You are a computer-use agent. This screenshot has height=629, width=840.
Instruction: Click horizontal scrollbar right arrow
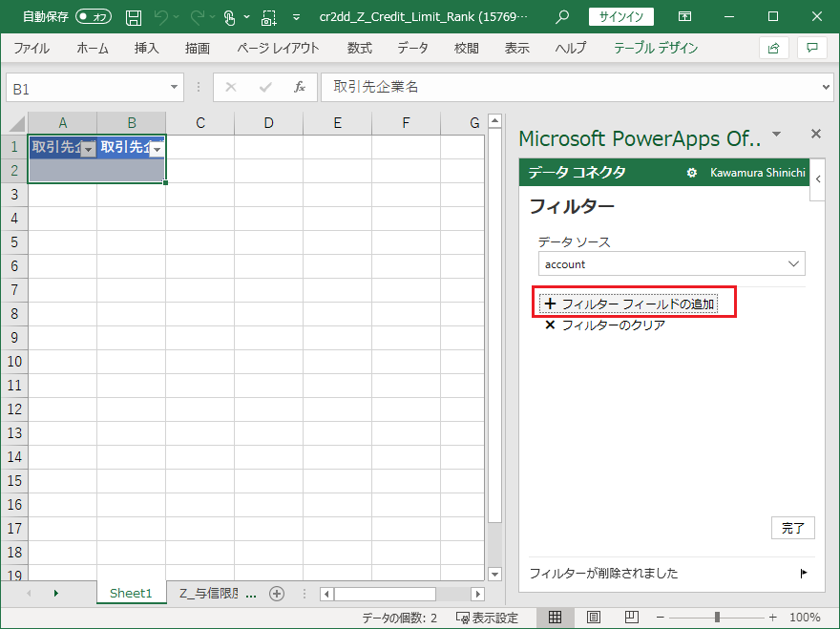click(x=478, y=594)
